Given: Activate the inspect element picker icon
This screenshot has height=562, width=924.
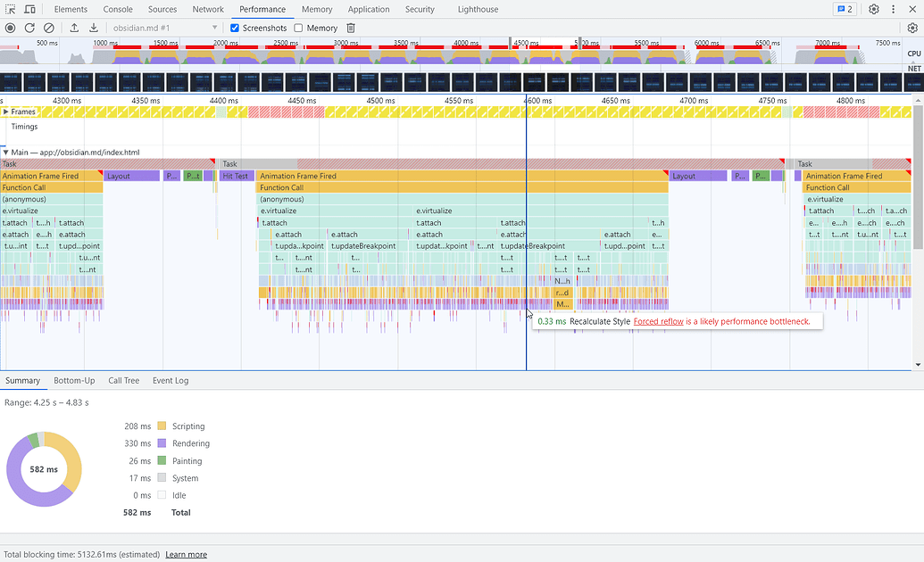Looking at the screenshot, I should [x=10, y=10].
